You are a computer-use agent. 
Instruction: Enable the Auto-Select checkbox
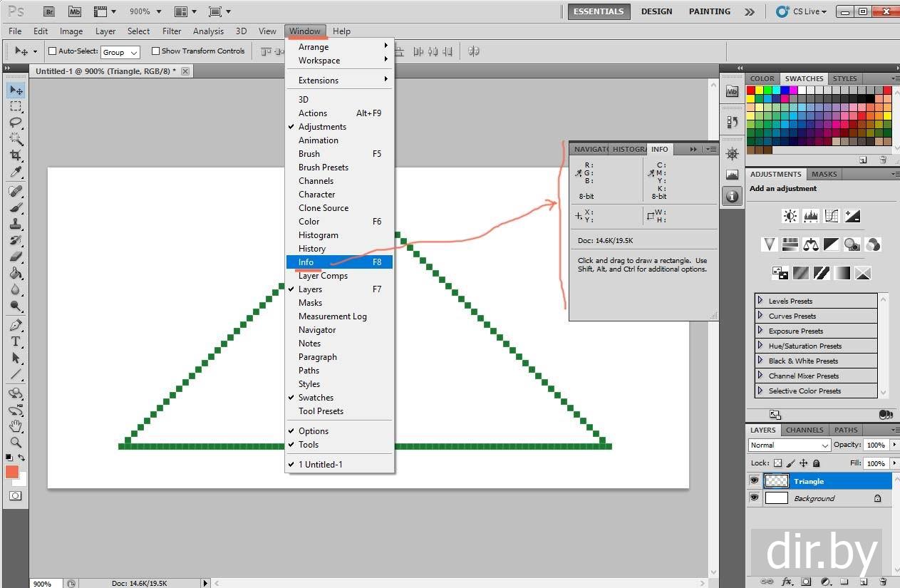coord(52,51)
